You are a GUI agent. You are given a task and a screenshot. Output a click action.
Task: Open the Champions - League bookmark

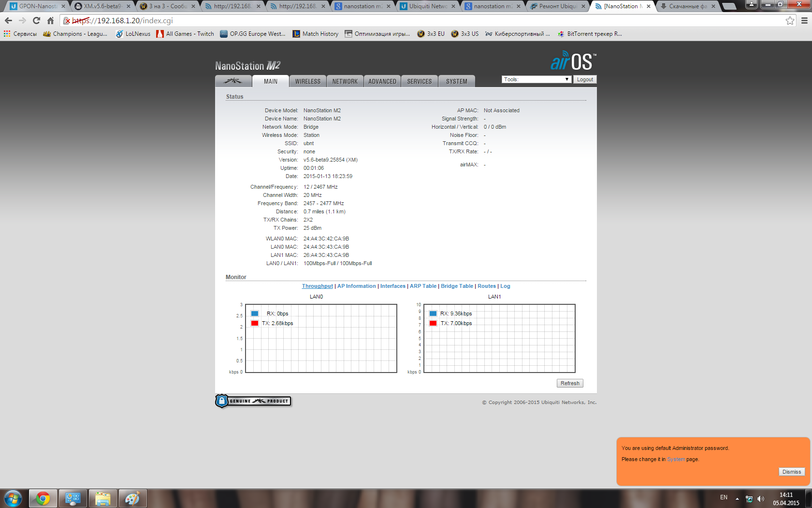pyautogui.click(x=75, y=34)
